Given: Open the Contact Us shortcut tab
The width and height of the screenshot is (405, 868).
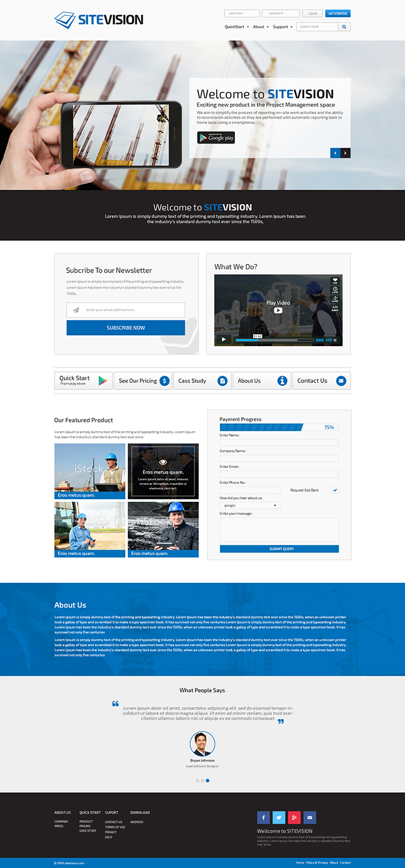Looking at the screenshot, I should tap(322, 381).
